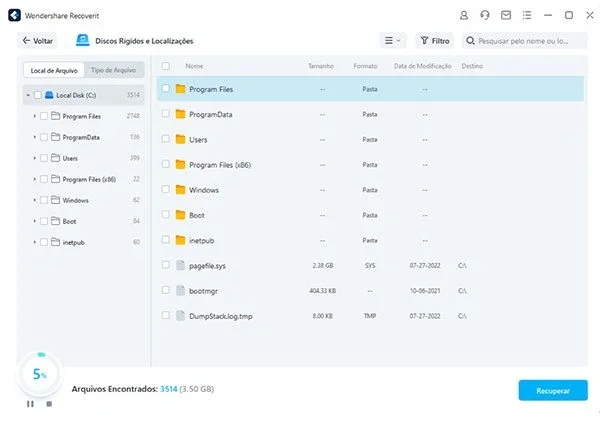
Task: Select the Users row in file list
Action: tap(370, 139)
